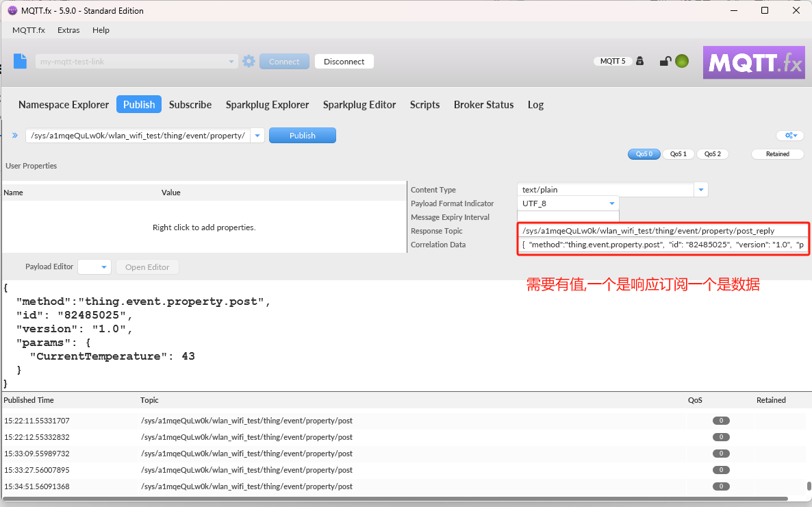Select QoS 2 level

click(x=712, y=154)
